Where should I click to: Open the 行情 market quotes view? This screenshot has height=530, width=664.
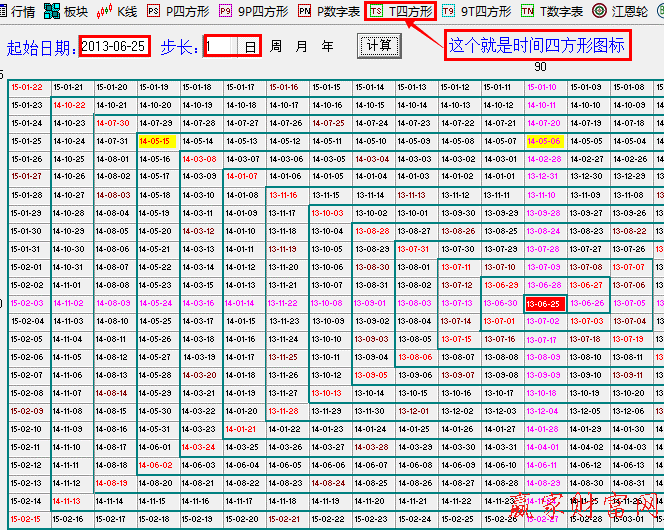pos(19,12)
